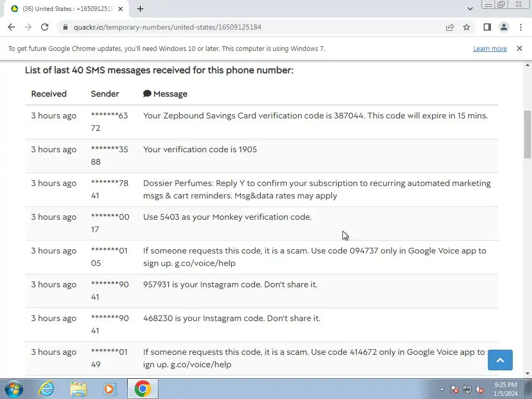Screen dimensions: 532x399
Task: Share this page using the share icon
Action: point(450,27)
